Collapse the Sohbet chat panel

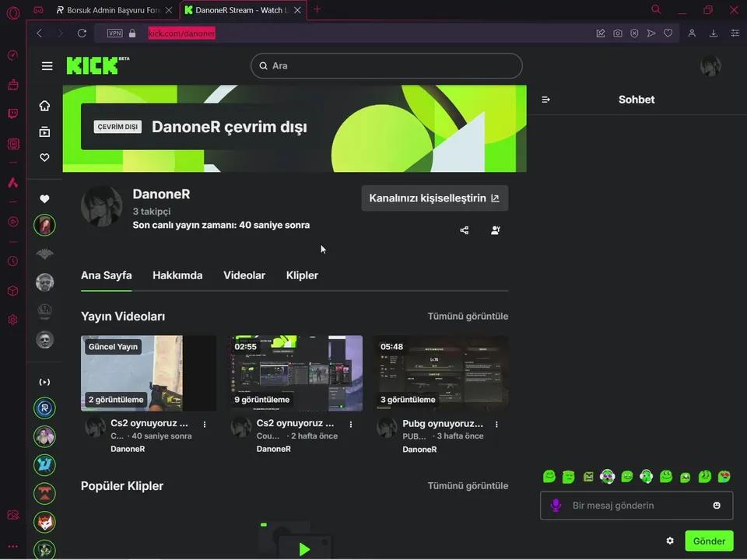[546, 100]
